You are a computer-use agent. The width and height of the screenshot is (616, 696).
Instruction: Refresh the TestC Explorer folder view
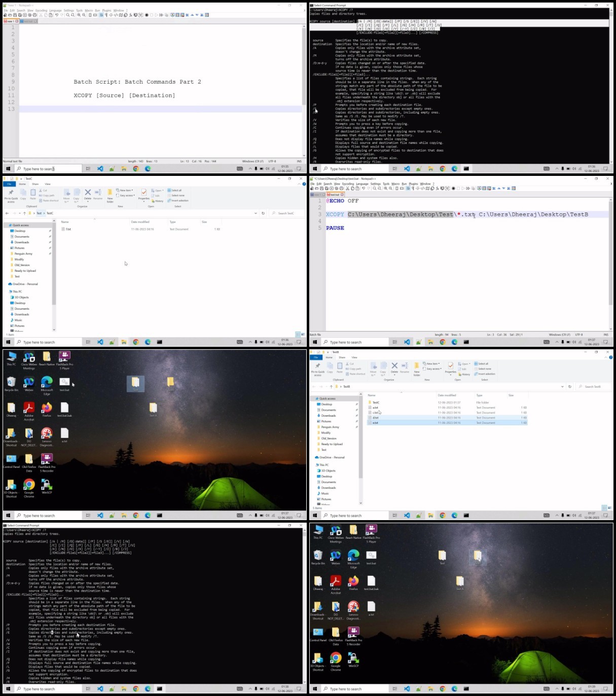[x=263, y=213]
